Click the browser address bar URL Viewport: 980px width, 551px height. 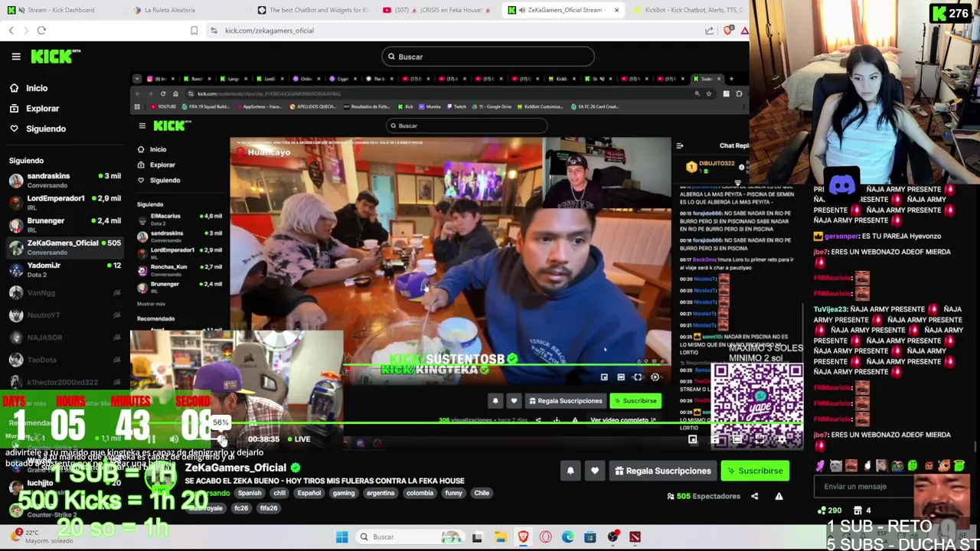[269, 31]
